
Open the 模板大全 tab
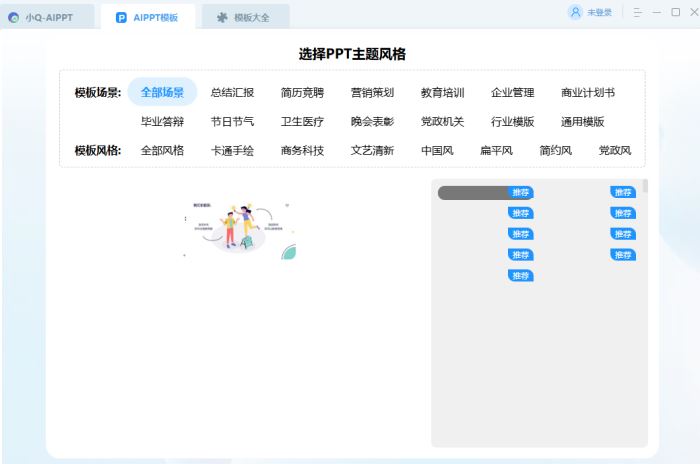[x=246, y=17]
